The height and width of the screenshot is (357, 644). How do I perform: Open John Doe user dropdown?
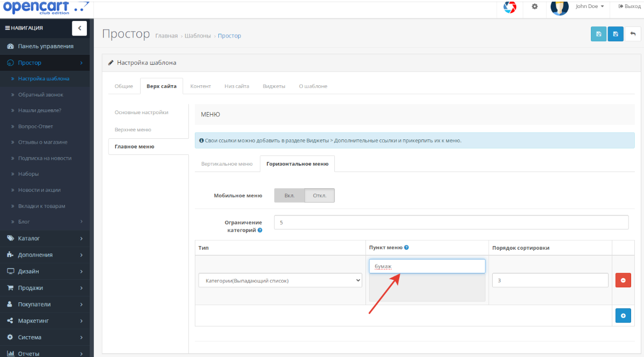coord(590,6)
